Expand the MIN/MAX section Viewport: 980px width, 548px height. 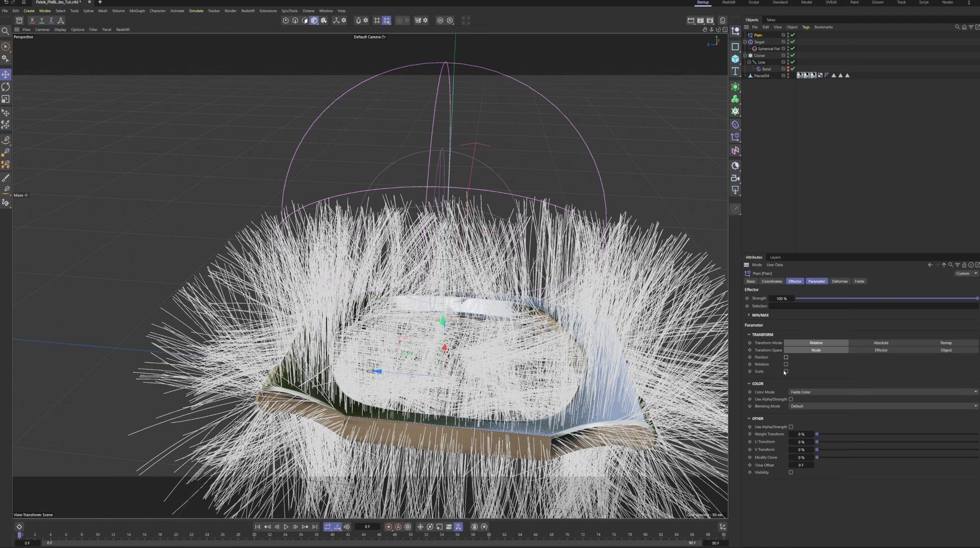coord(749,315)
